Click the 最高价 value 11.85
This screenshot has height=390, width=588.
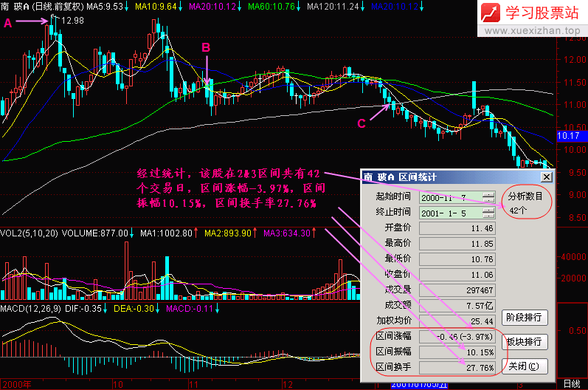tap(457, 244)
